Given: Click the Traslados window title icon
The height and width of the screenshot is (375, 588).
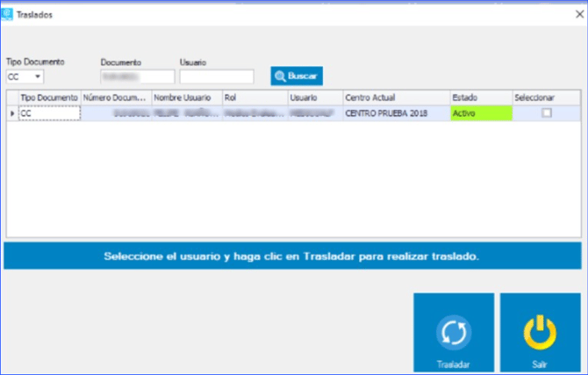Looking at the screenshot, I should pos(8,15).
